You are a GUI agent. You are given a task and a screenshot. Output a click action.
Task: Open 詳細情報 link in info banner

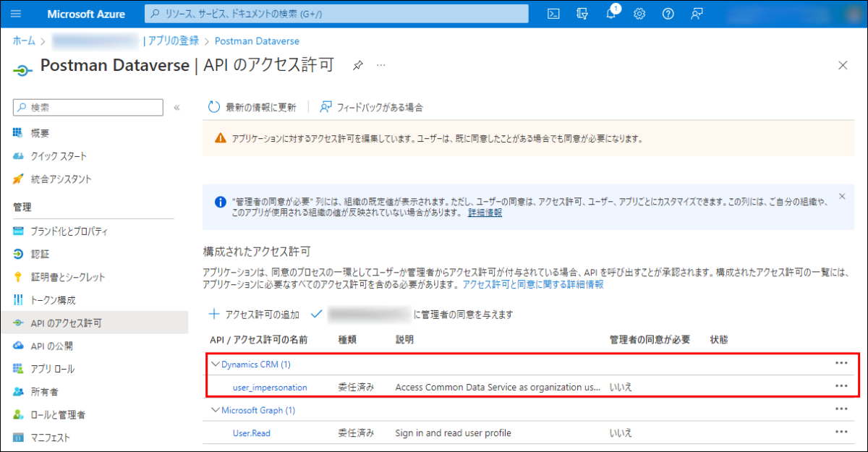point(485,213)
